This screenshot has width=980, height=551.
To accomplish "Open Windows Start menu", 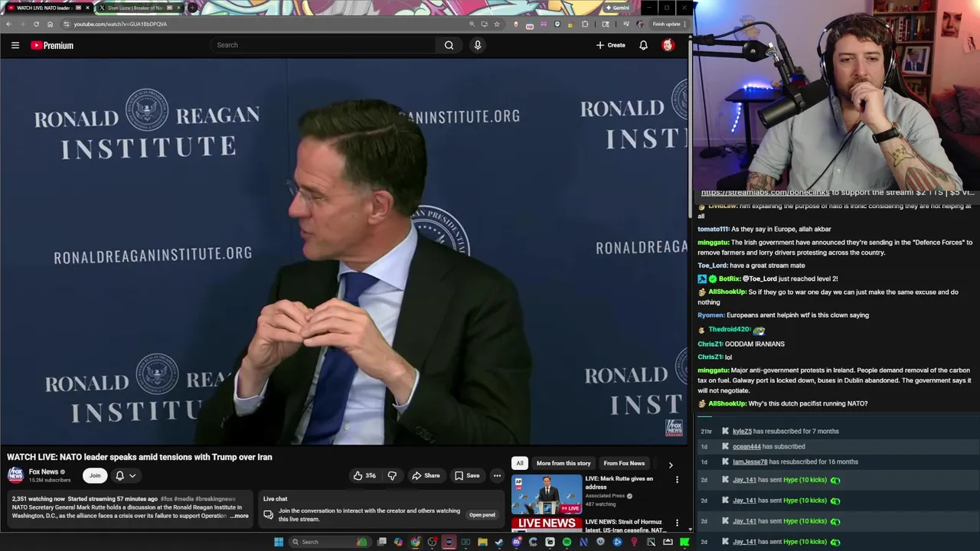I will (x=279, y=542).
